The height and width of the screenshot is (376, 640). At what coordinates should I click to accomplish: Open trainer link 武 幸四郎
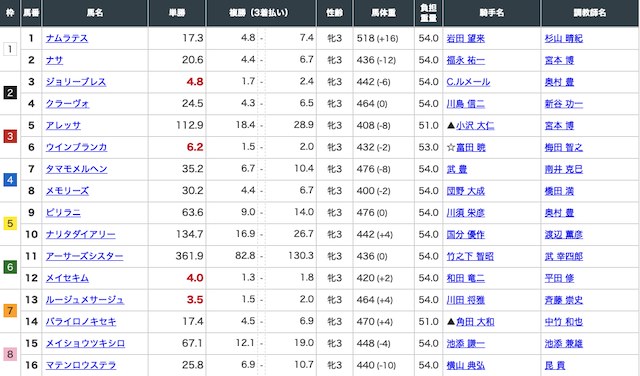click(563, 256)
